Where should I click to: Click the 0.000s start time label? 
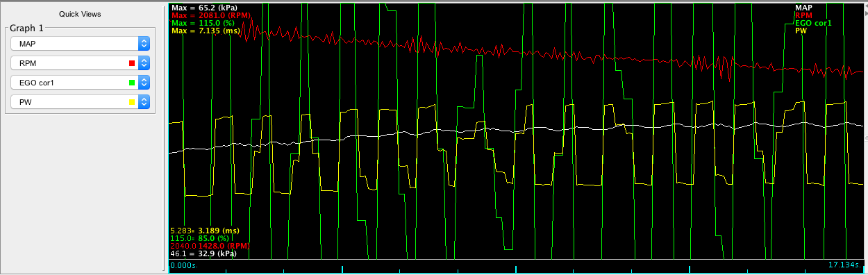tap(183, 265)
